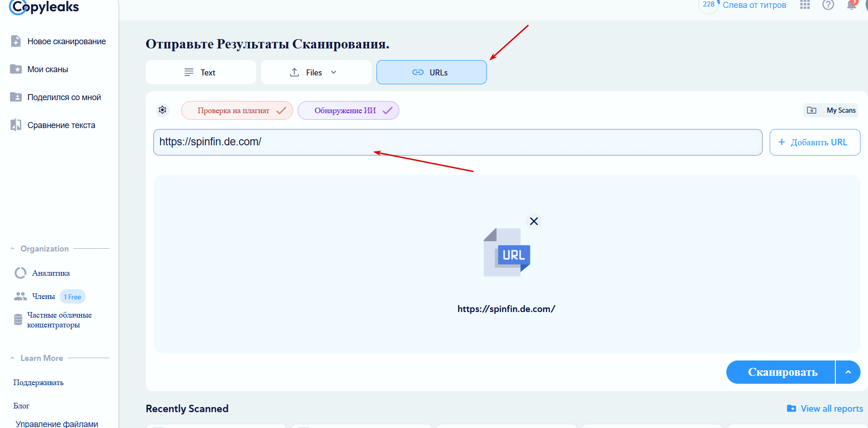Click the text compare icon
This screenshot has height=428, width=868.
16,125
